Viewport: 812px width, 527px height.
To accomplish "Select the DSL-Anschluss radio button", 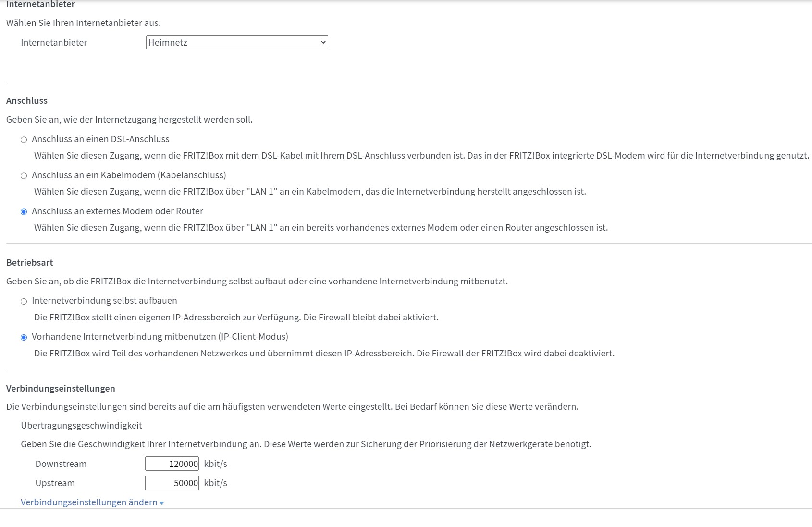I will click(24, 140).
